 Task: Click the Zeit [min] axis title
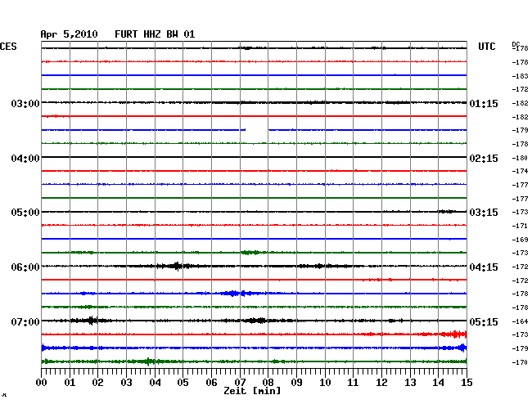252,391
